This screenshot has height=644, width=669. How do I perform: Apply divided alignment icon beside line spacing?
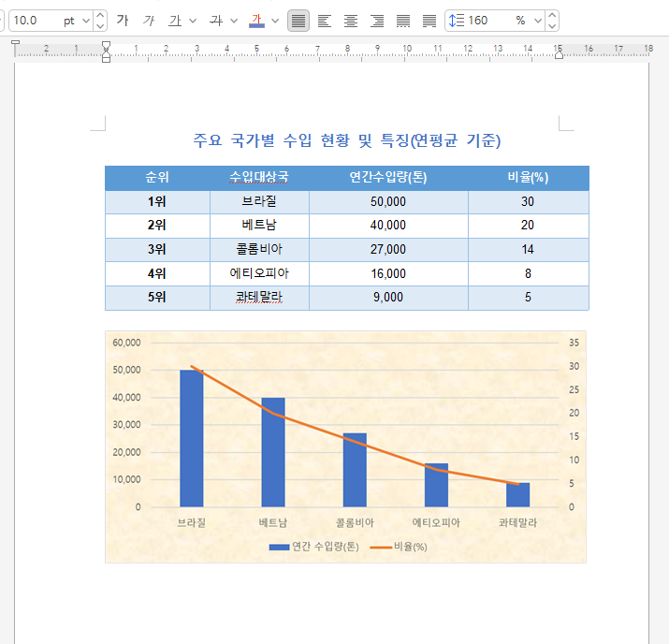click(x=429, y=21)
